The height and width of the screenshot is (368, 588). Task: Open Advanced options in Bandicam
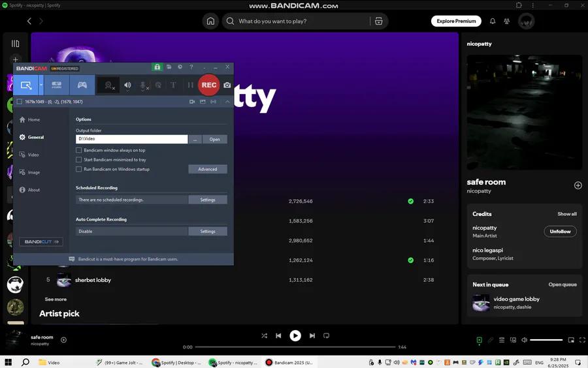[208, 169]
